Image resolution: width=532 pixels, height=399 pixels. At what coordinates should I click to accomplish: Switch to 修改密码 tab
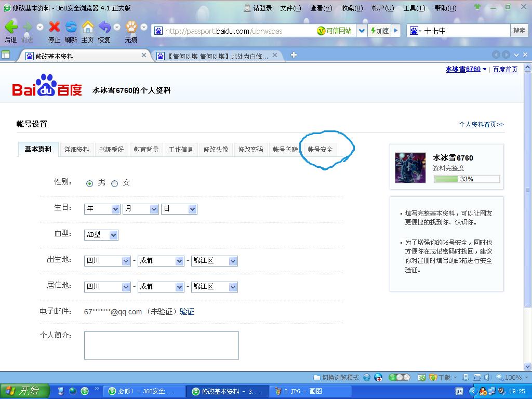tap(251, 149)
